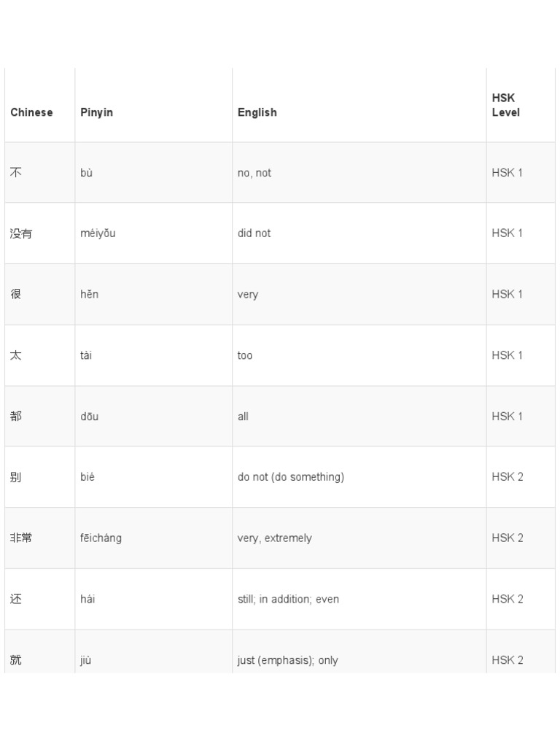Click the HSK Level column header
Image resolution: width=560 pixels, height=747 pixels.
[x=506, y=105]
